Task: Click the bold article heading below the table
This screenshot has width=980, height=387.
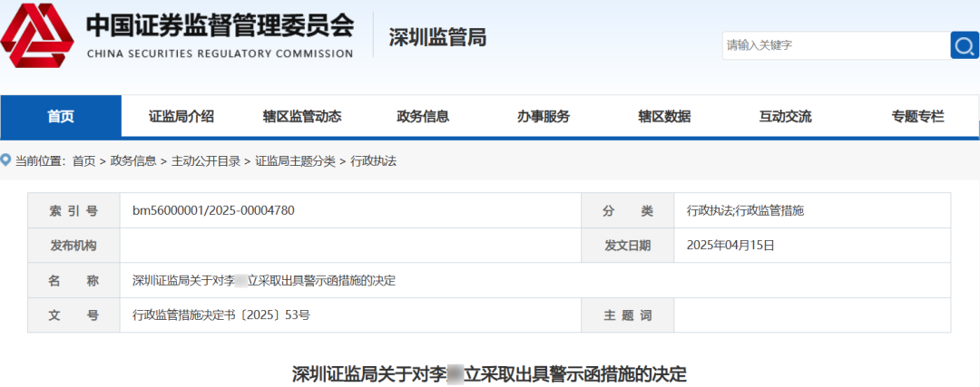Action: pyautogui.click(x=489, y=374)
